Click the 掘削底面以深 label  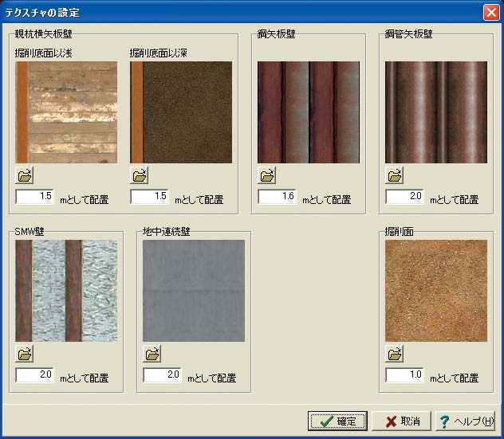click(159, 53)
